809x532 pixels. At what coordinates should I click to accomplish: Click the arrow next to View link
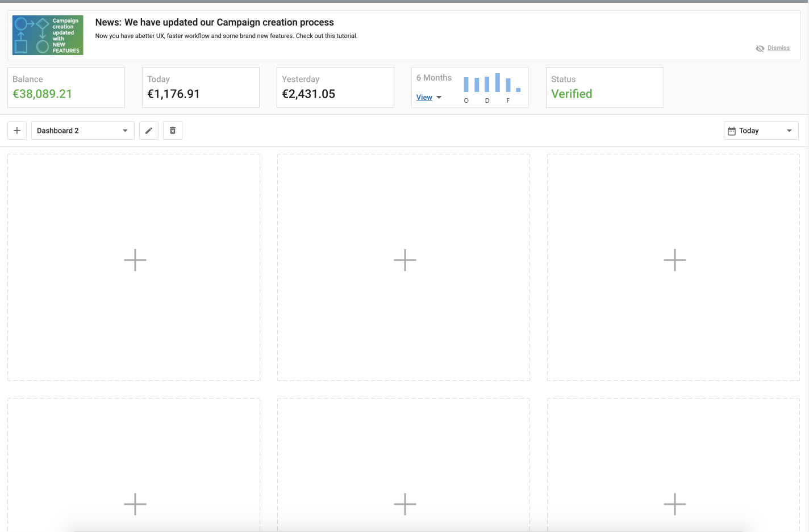tap(439, 98)
